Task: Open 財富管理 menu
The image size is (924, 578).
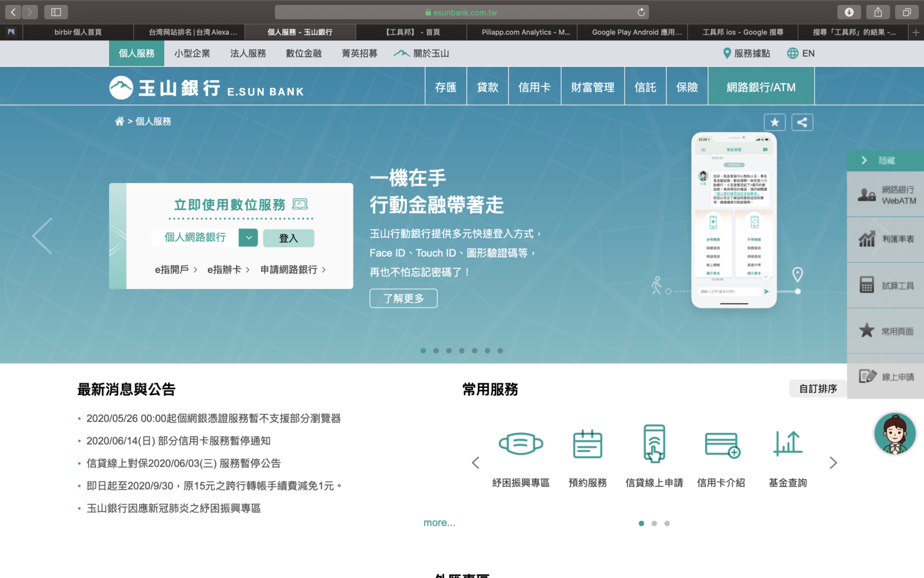Action: (x=593, y=87)
